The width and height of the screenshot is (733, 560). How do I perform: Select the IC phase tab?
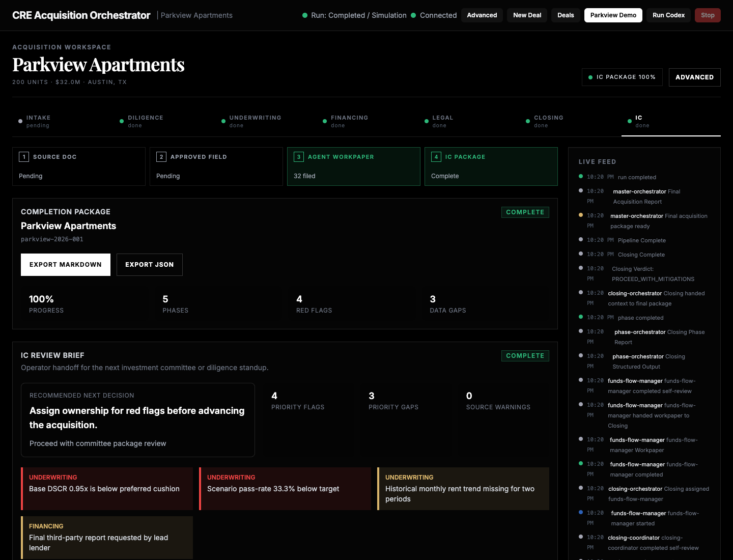[671, 121]
